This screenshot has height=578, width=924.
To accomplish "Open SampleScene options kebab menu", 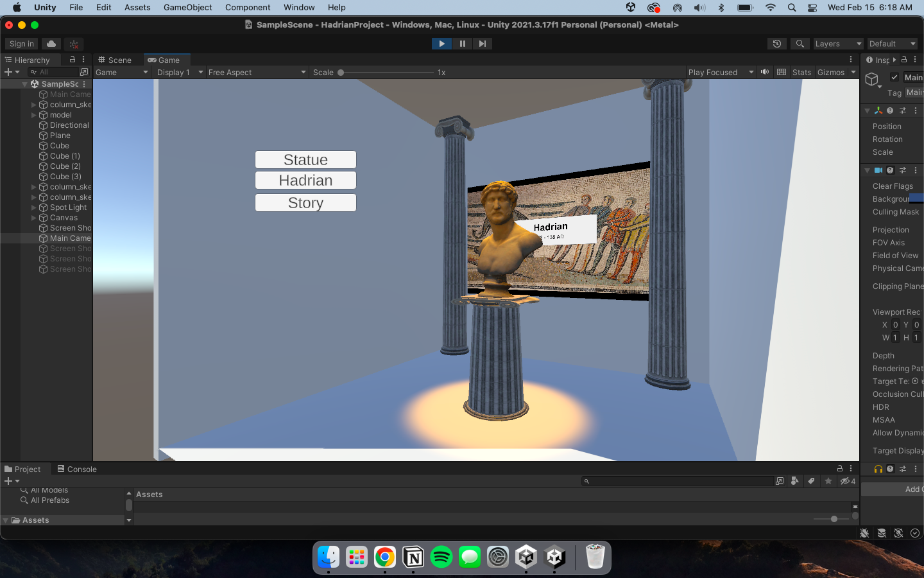I will click(84, 84).
